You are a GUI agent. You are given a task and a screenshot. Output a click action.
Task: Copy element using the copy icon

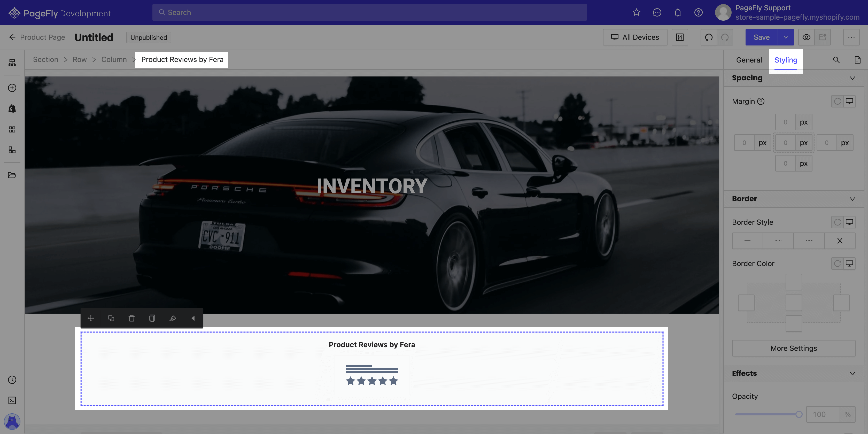point(152,318)
